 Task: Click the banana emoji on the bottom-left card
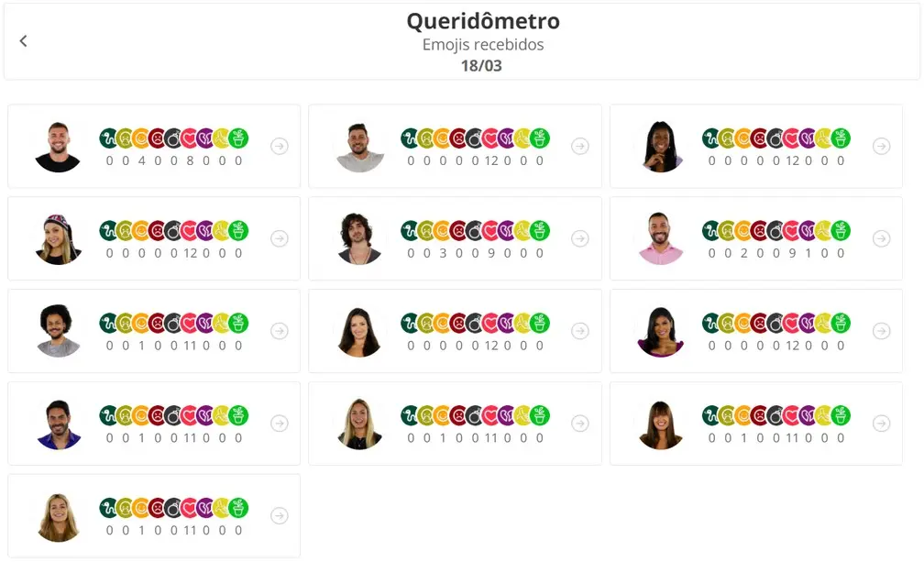220,509
